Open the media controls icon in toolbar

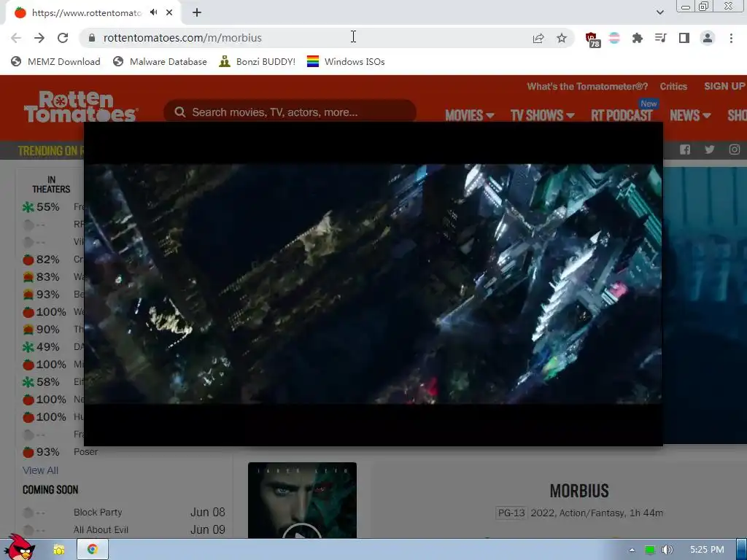coord(661,38)
